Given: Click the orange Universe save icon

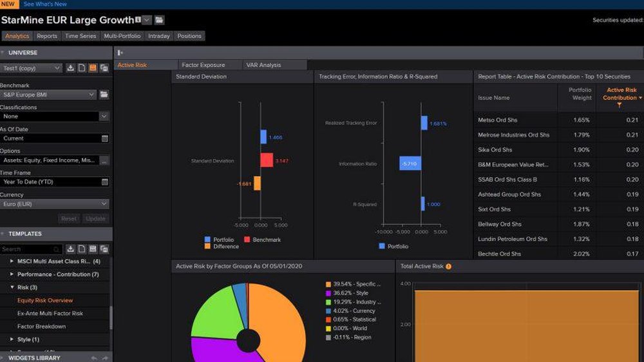Looking at the screenshot, I should [93, 68].
